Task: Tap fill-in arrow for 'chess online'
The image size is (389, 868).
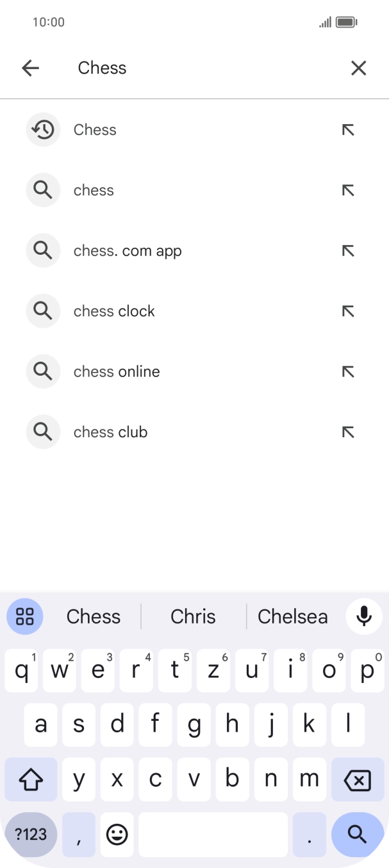Action: pos(348,372)
